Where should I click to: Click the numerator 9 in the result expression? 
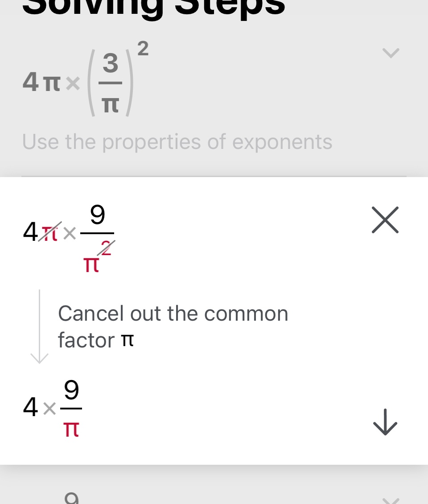pyautogui.click(x=71, y=391)
